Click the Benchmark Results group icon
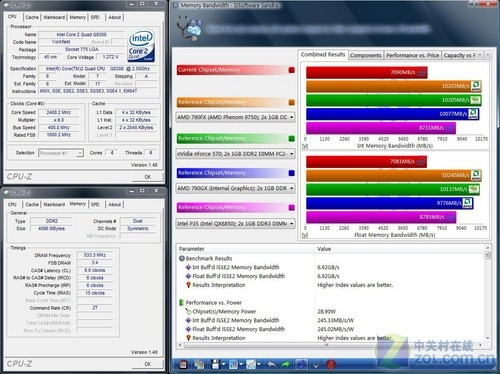500x374 pixels. pyautogui.click(x=182, y=258)
